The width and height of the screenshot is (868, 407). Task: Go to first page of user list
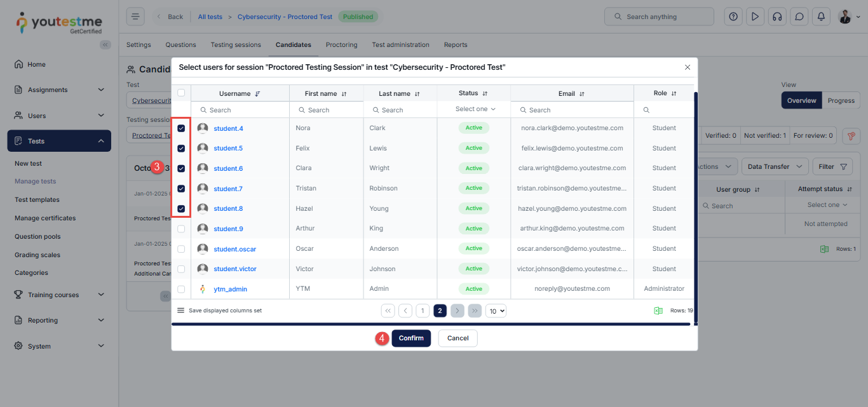(388, 311)
